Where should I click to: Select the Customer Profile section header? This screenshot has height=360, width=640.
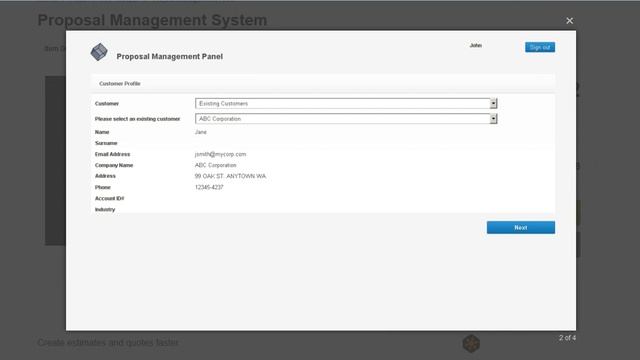tap(323, 83)
